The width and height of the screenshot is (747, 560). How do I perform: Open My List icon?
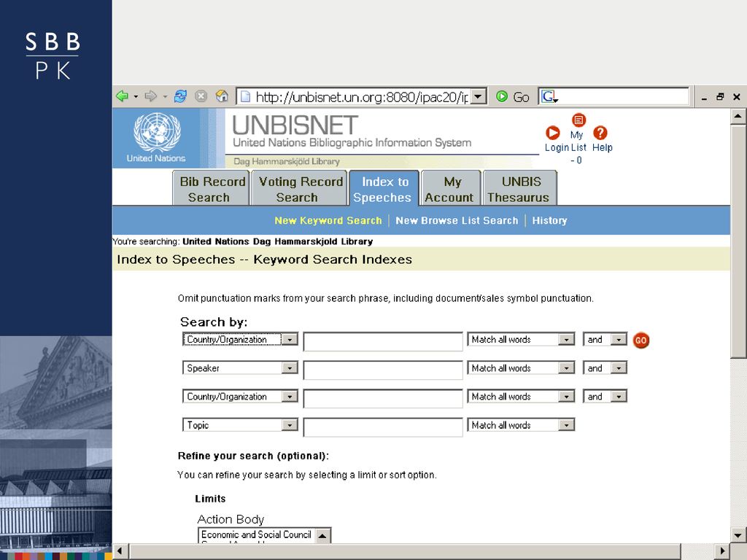(x=578, y=120)
